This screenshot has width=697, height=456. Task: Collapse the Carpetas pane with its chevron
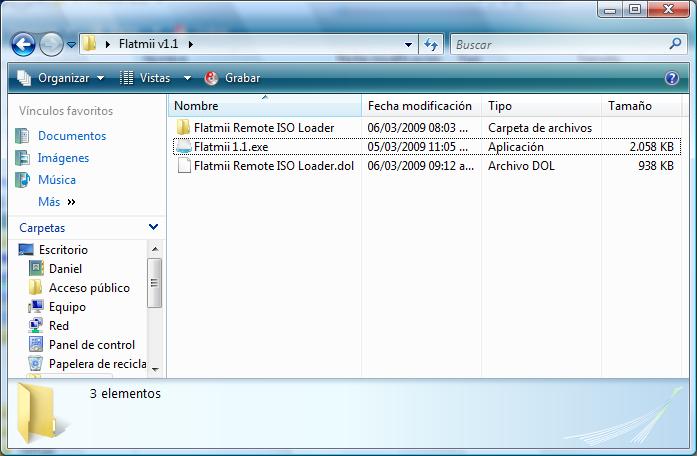[x=153, y=227]
